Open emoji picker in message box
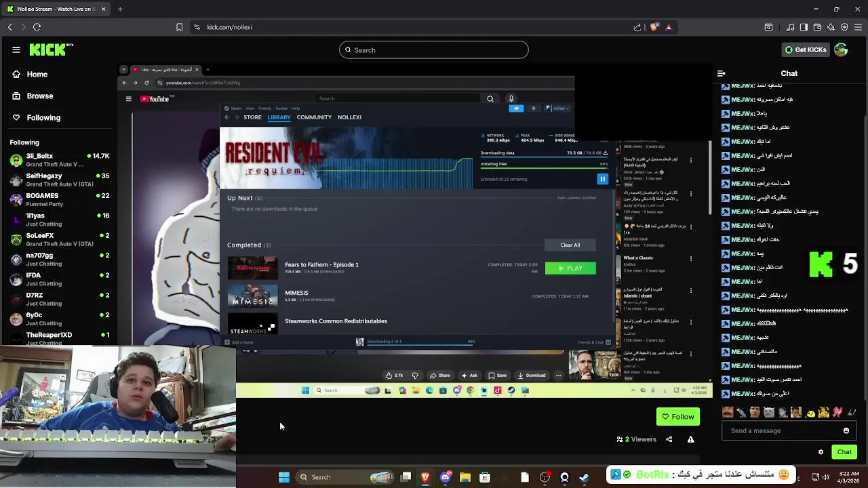The width and height of the screenshot is (868, 488). (846, 430)
